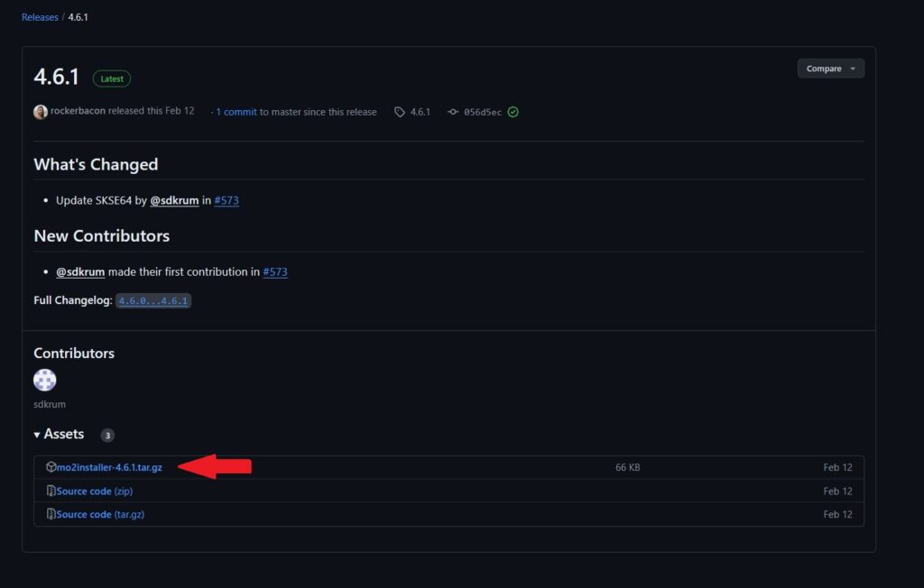Open the Releases breadcrumb link

(x=40, y=17)
